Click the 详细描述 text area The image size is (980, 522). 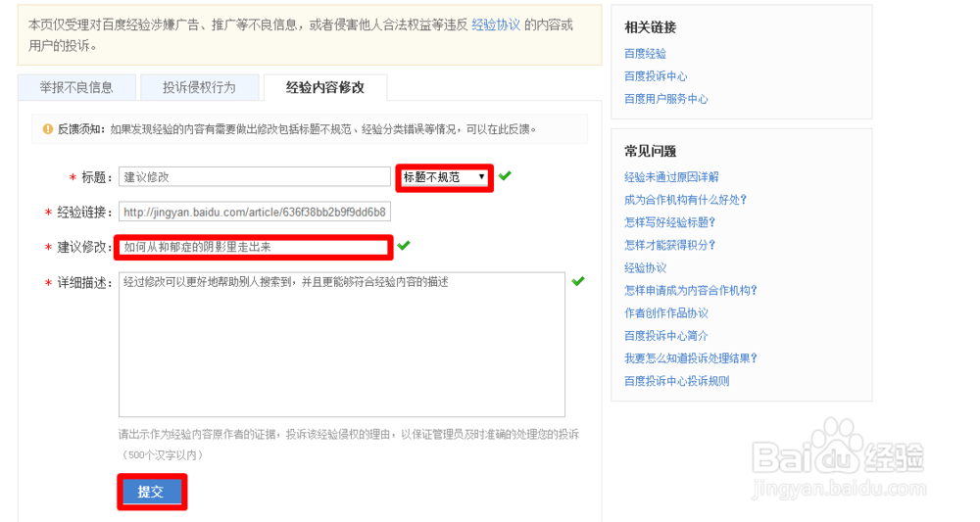[x=342, y=344]
